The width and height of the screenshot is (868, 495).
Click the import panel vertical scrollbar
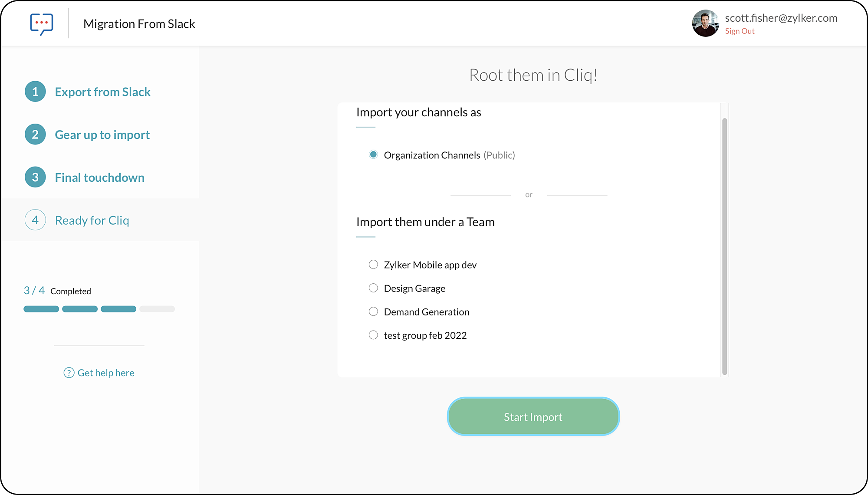coord(724,246)
